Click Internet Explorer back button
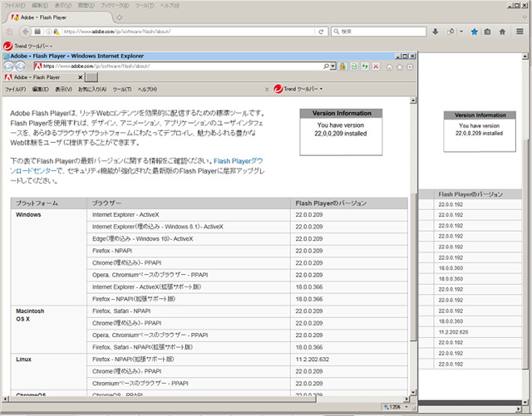Image resolution: width=532 pixels, height=416 pixels. point(9,66)
